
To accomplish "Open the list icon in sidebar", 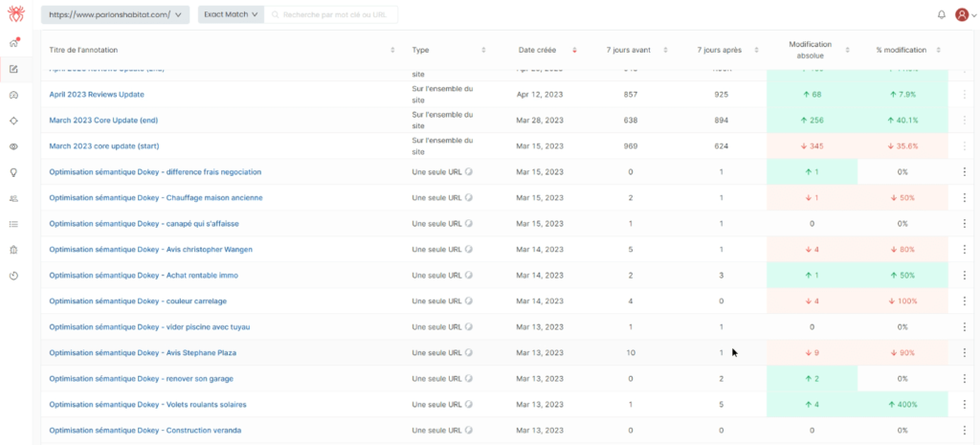I will [13, 224].
